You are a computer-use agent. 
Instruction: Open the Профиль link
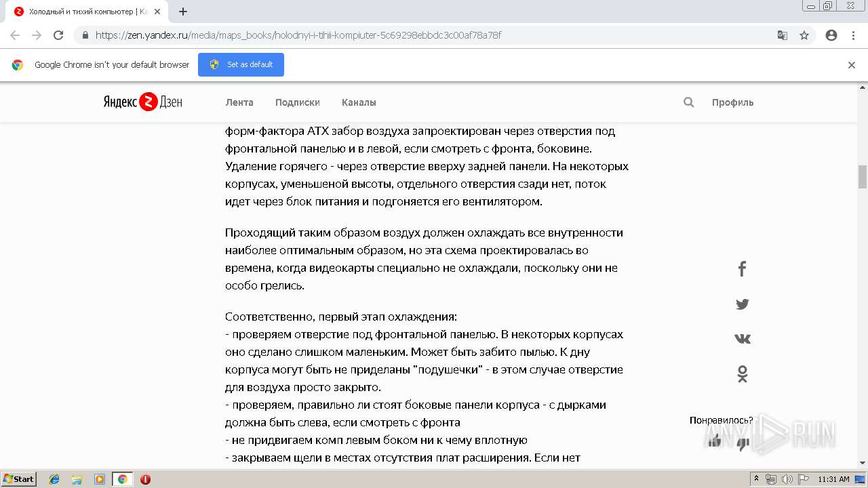click(732, 102)
